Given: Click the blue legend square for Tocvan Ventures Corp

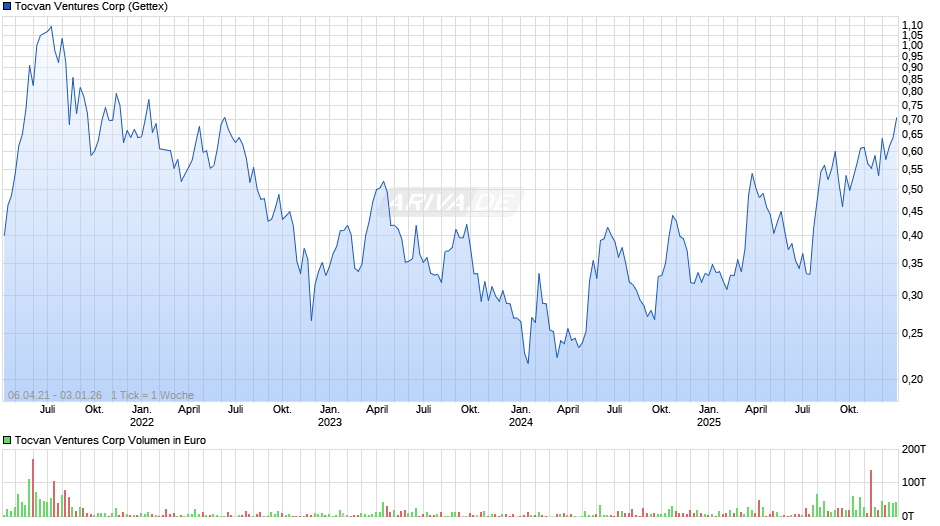Looking at the screenshot, I should (7, 7).
